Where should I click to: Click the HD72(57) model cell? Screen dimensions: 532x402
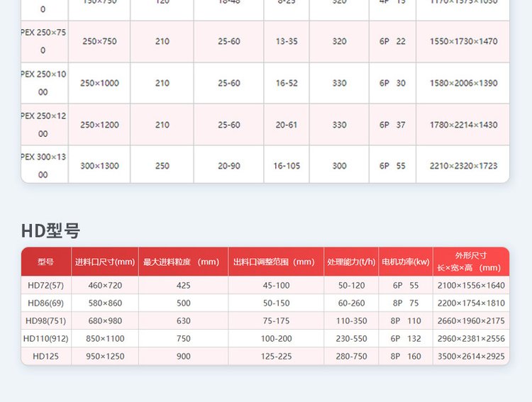[x=45, y=285]
